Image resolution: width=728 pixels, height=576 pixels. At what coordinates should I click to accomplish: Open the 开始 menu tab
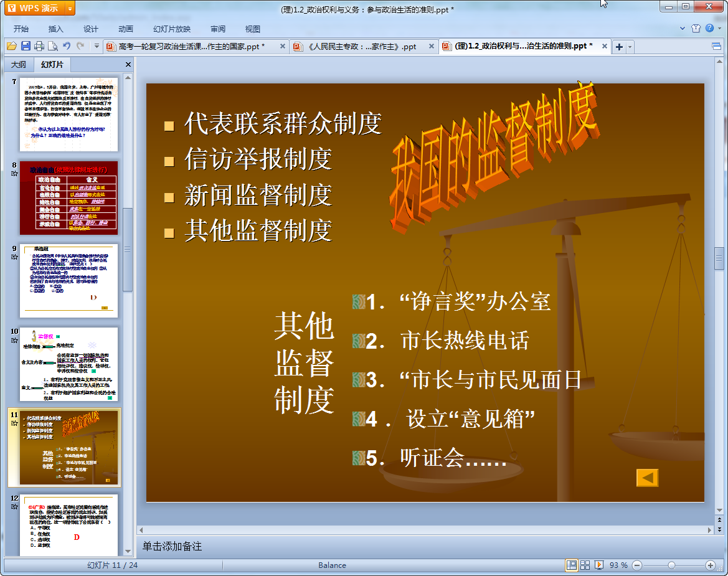[x=21, y=29]
